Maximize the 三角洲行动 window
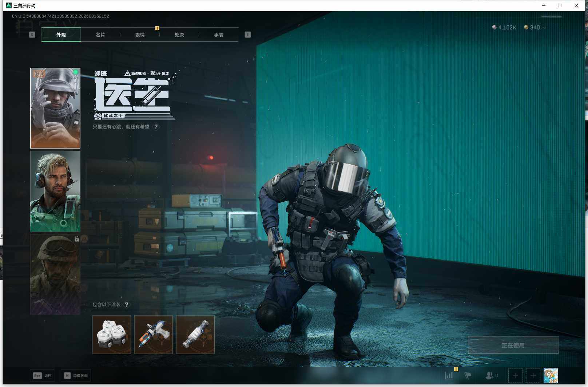 click(560, 5)
